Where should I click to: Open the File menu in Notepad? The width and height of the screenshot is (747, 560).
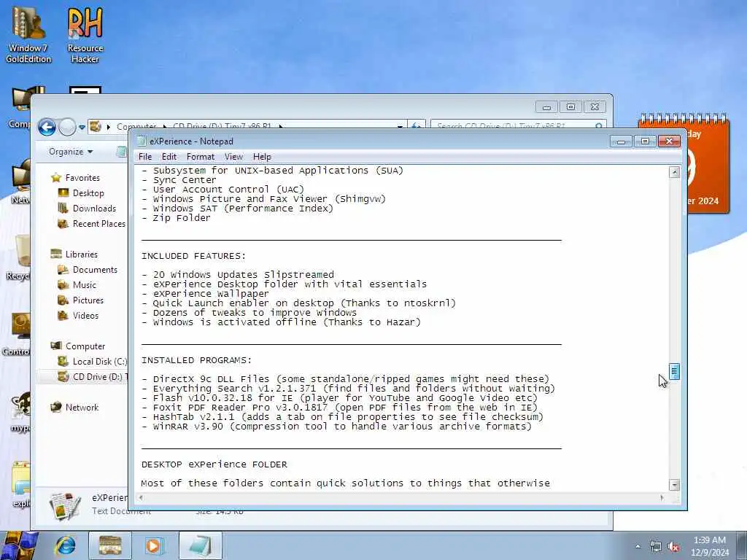tap(145, 157)
